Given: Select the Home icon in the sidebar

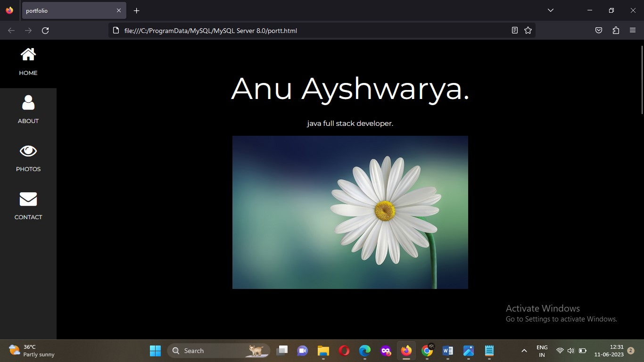Looking at the screenshot, I should tap(28, 54).
